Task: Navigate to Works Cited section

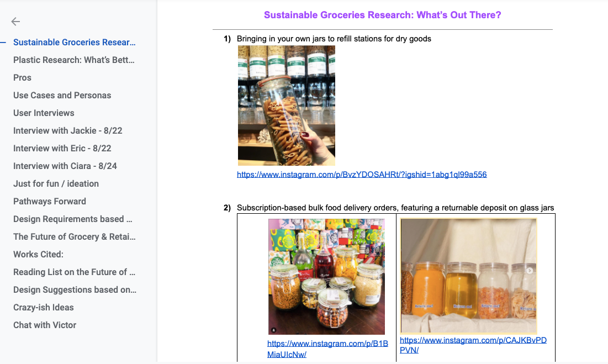Action: [x=39, y=254]
